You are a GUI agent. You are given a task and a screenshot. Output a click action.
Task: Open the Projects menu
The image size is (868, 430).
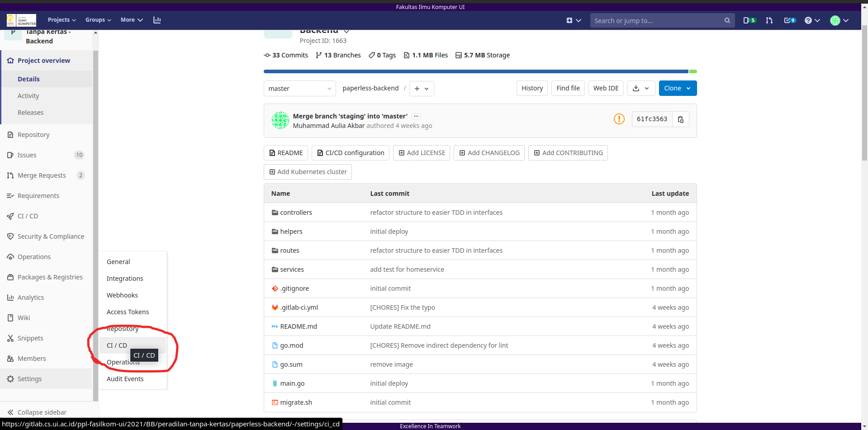click(x=61, y=20)
